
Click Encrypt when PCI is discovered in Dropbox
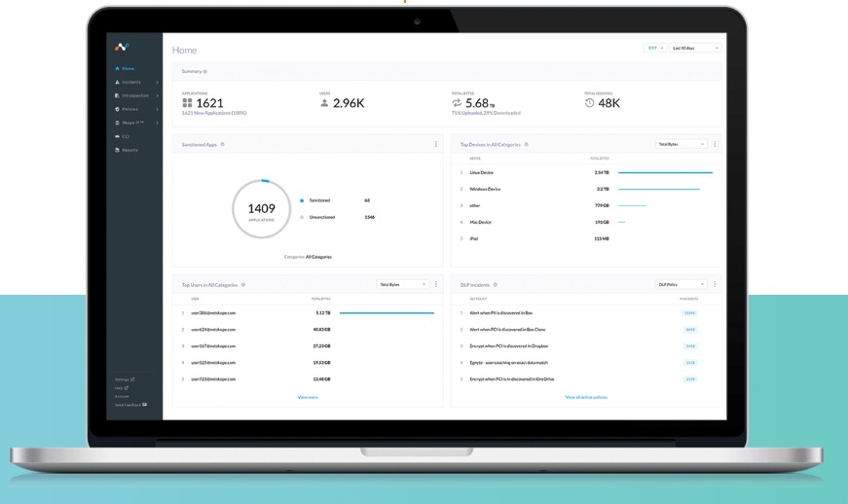pyautogui.click(x=509, y=345)
